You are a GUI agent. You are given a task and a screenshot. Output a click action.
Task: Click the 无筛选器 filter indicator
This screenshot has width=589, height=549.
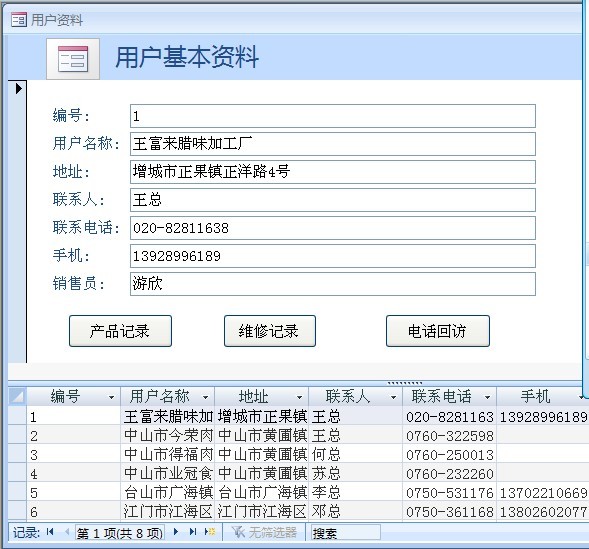pyautogui.click(x=264, y=532)
